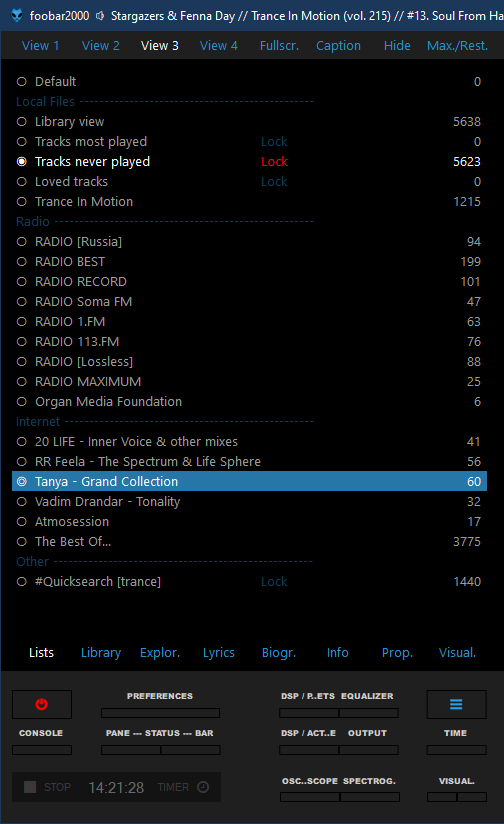Select the RADIO Soma FM playlist radio

(x=22, y=302)
